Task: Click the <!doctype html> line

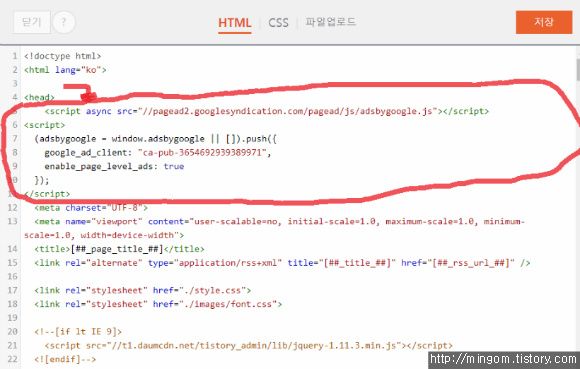Action: (63, 56)
